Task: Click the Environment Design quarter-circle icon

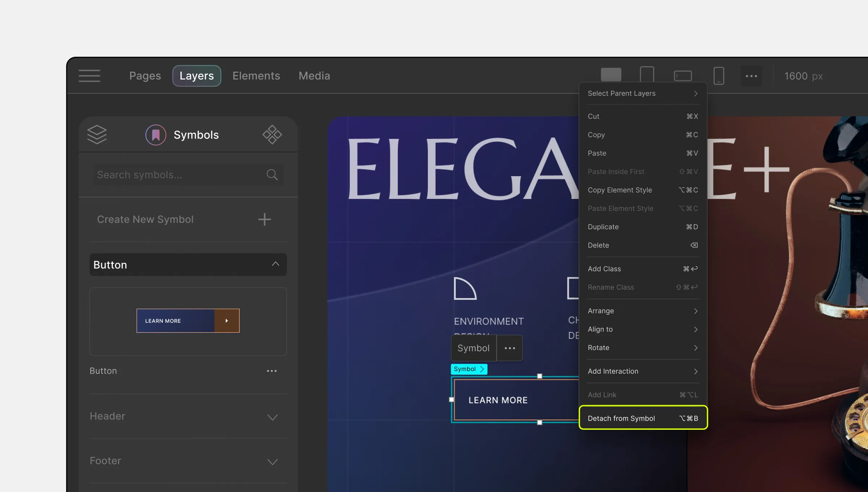Action: pyautogui.click(x=465, y=288)
